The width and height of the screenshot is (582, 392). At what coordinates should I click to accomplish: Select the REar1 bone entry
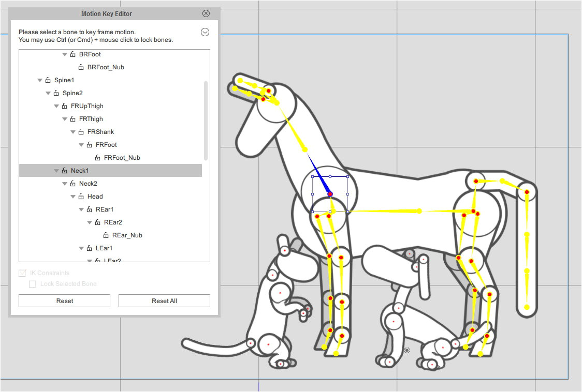point(104,209)
